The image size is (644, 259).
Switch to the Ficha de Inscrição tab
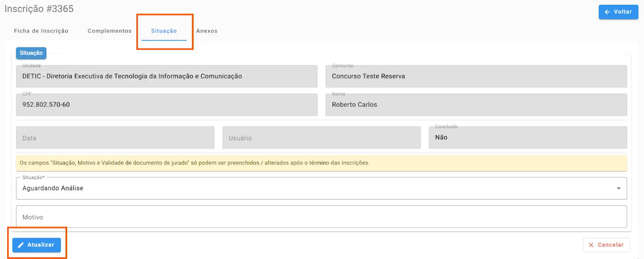click(41, 31)
